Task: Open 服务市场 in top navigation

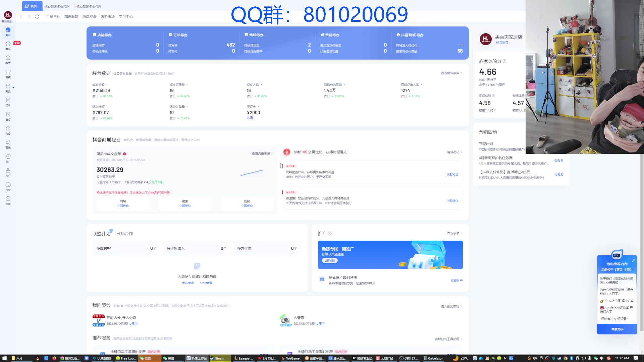Action: click(107, 16)
